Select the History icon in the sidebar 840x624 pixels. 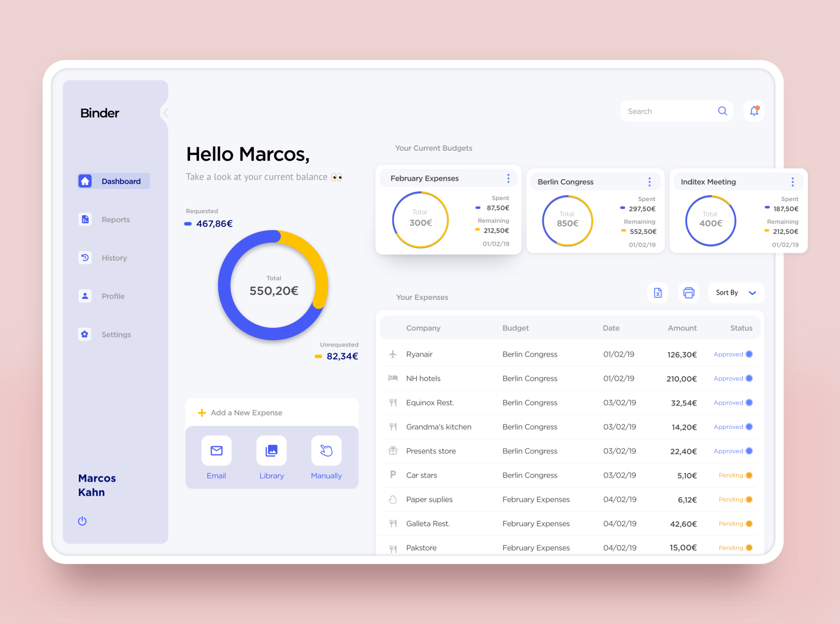[85, 257]
